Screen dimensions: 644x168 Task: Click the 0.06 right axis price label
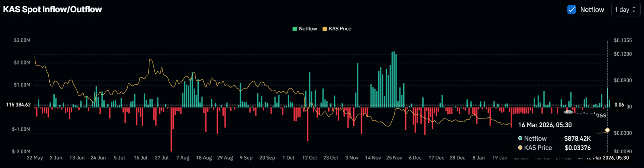pos(619,105)
